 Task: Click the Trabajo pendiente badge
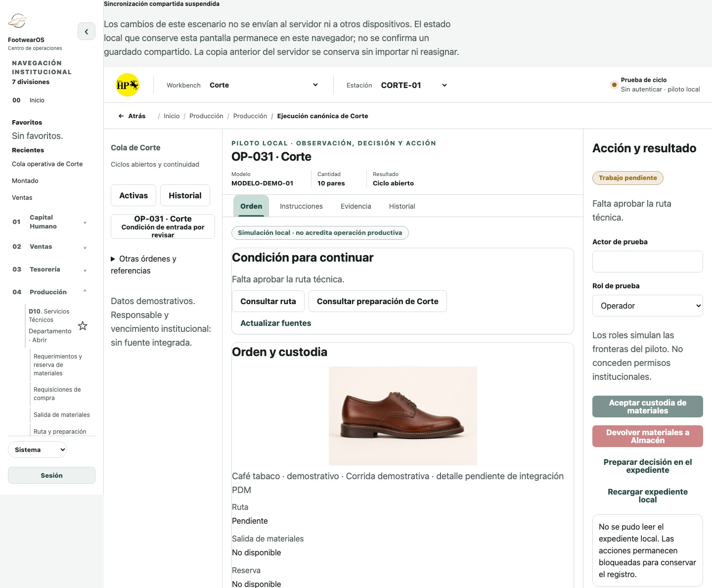pyautogui.click(x=628, y=178)
